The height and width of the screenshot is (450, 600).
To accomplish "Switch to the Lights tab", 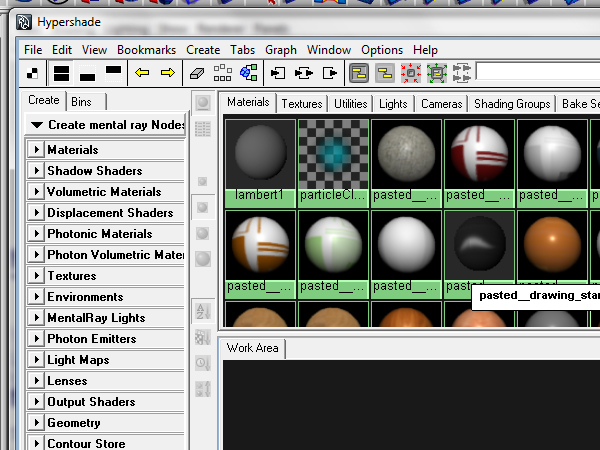I will [x=393, y=104].
